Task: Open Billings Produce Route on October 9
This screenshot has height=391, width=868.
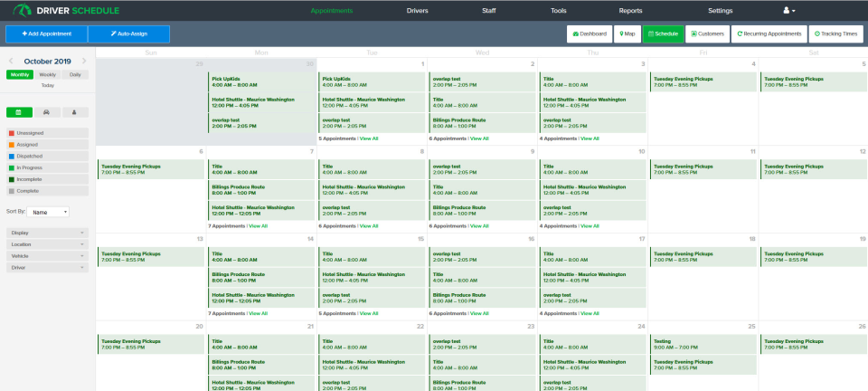Action: tap(482, 211)
